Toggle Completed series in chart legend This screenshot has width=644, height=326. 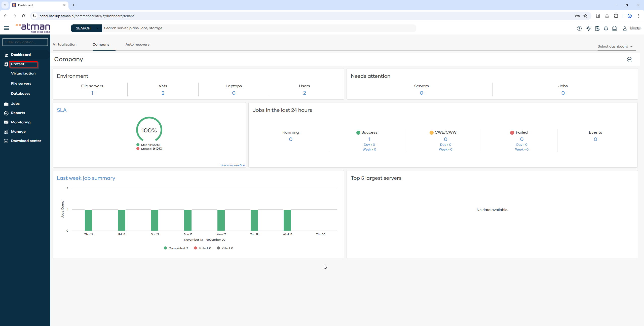point(176,248)
